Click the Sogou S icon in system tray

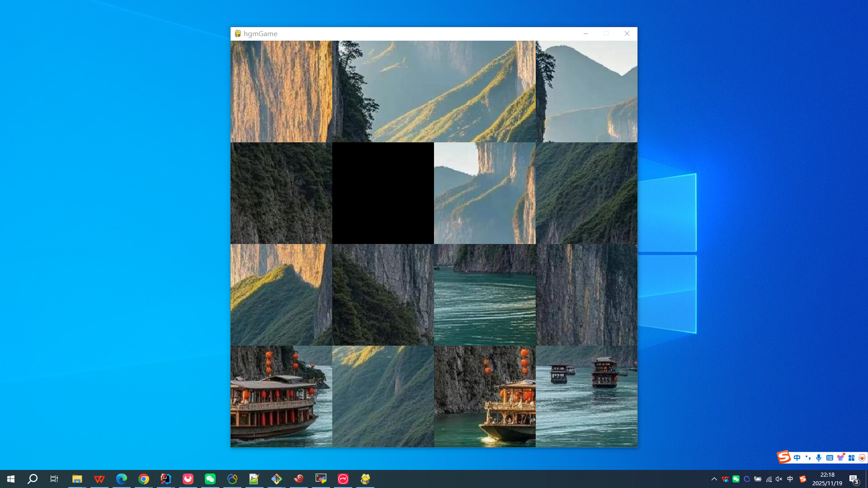click(803, 479)
